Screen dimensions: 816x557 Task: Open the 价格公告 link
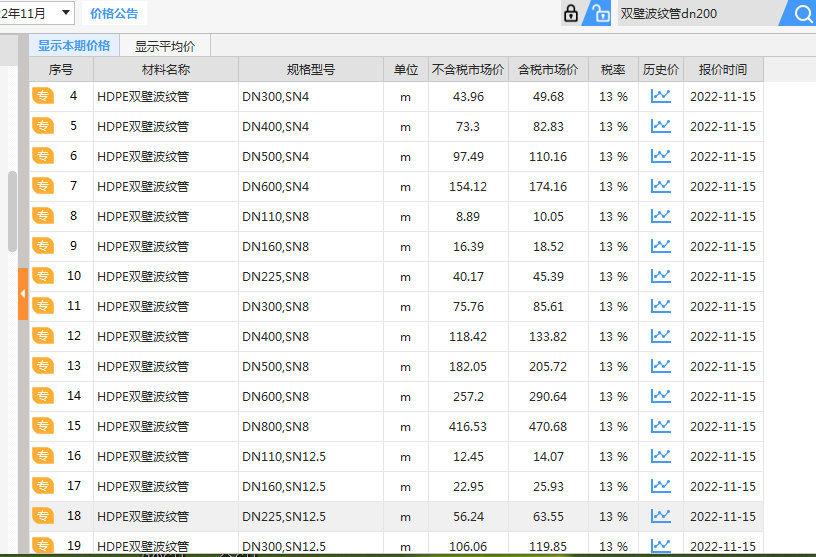point(114,14)
